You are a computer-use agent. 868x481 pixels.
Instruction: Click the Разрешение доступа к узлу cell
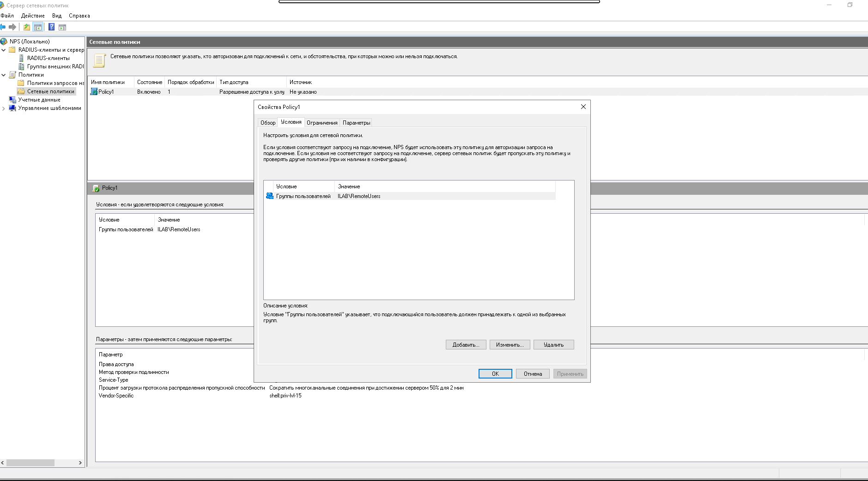click(x=252, y=92)
